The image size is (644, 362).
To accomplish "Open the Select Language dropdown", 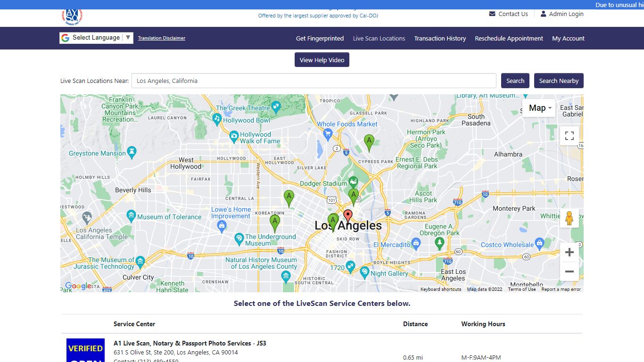I will click(96, 38).
